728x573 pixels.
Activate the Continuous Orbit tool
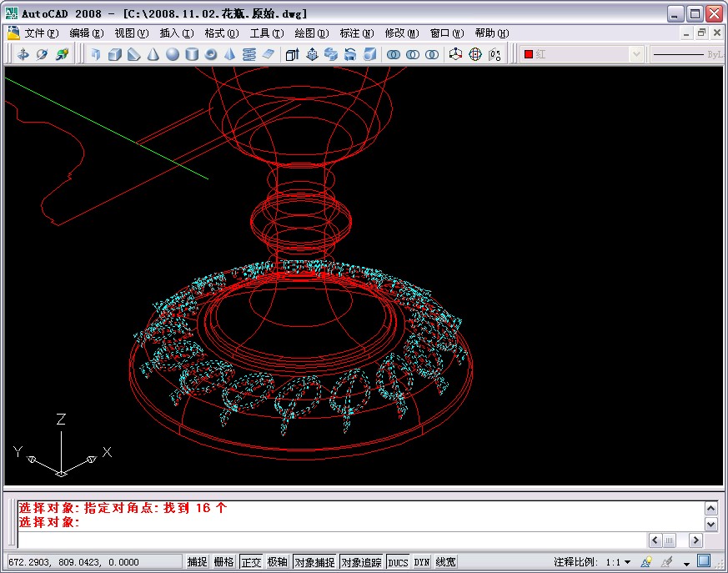click(x=62, y=54)
